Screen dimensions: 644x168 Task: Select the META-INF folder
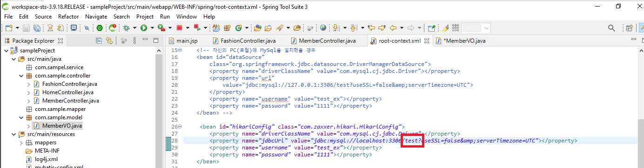[47, 151]
